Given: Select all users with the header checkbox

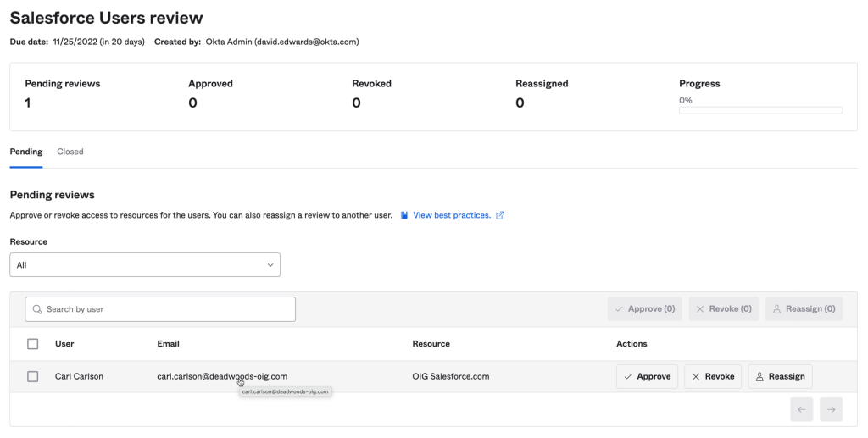Looking at the screenshot, I should click(x=33, y=344).
